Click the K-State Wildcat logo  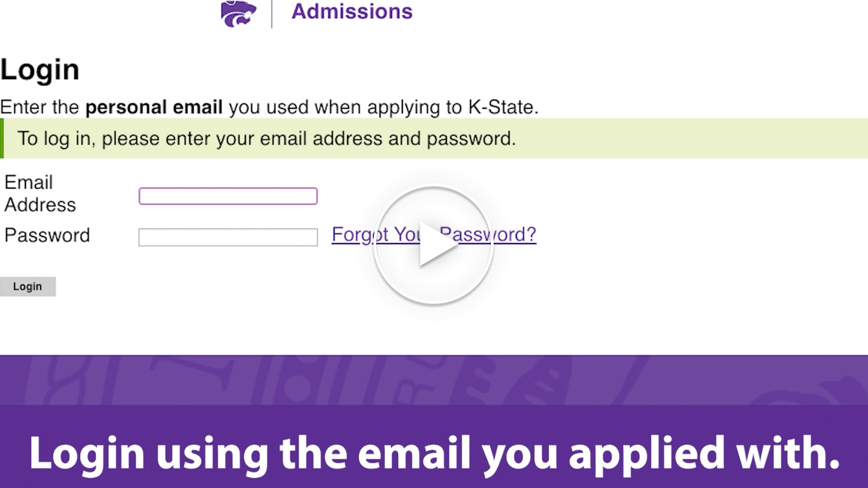click(x=239, y=14)
